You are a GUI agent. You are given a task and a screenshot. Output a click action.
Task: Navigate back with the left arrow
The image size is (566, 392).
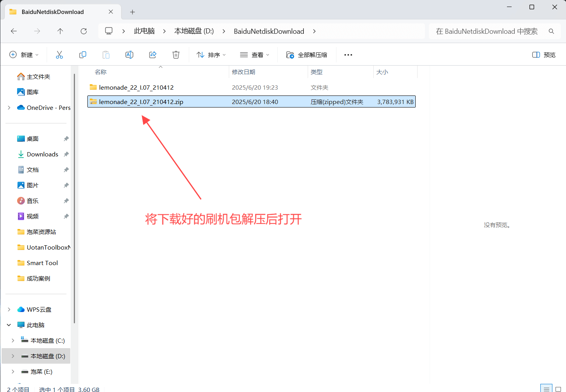pos(14,31)
